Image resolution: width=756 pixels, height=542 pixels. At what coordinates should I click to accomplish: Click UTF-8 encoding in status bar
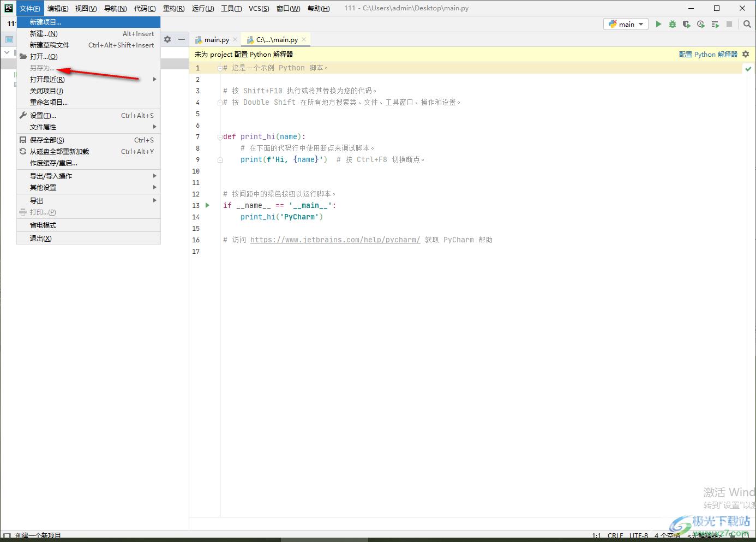click(639, 535)
